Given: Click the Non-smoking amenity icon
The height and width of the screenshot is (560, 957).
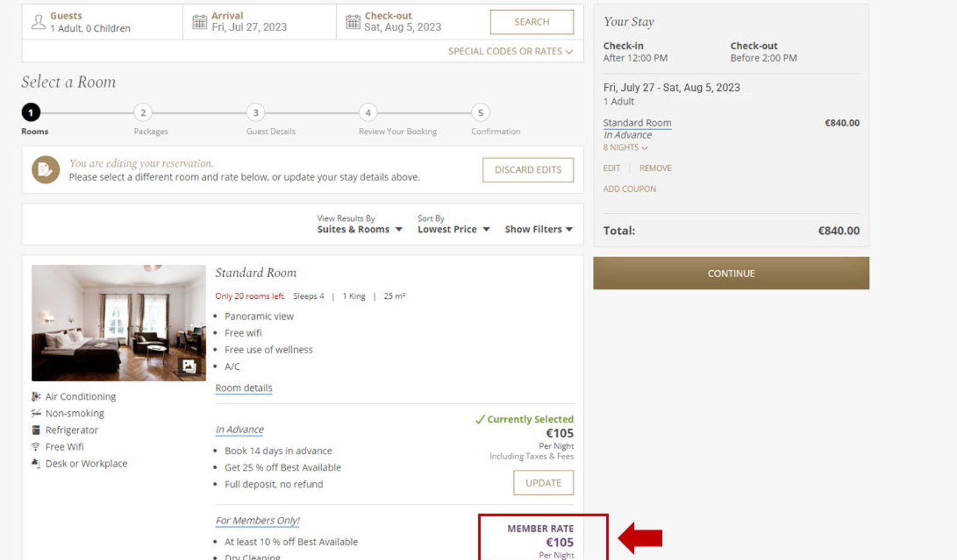Looking at the screenshot, I should pos(36,413).
